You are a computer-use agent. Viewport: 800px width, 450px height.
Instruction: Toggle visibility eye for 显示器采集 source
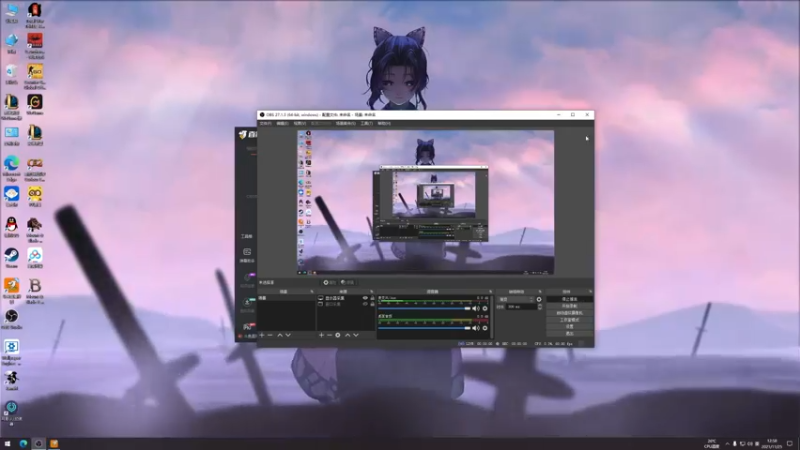click(365, 298)
